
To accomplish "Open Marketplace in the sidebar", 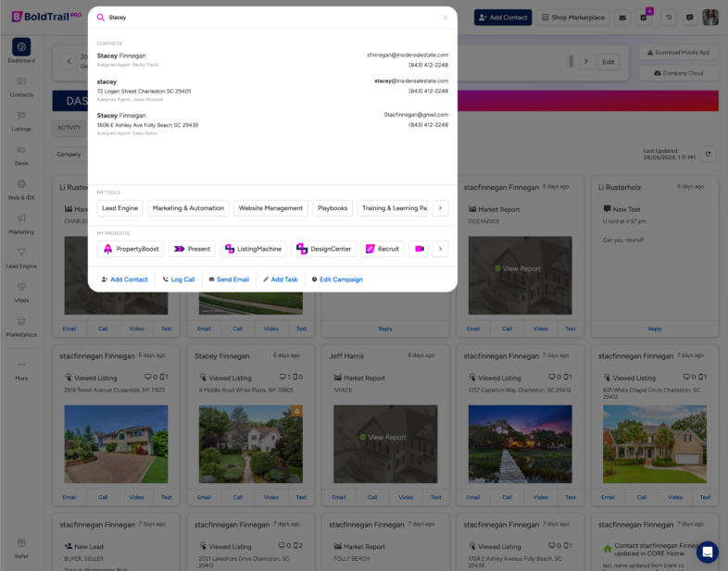I will 21,327.
